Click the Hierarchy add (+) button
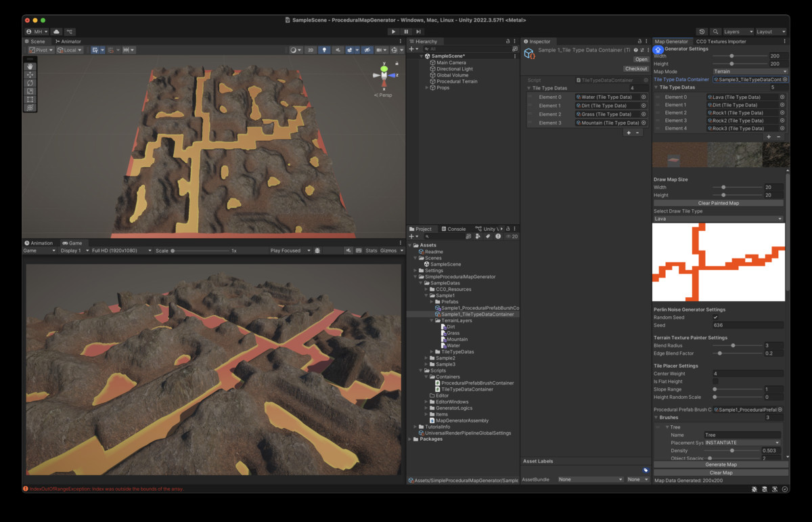The height and width of the screenshot is (522, 812). pyautogui.click(x=412, y=49)
